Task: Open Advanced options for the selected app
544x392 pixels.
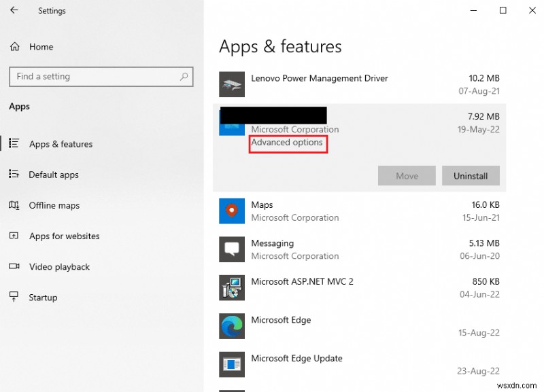Action: click(x=288, y=143)
